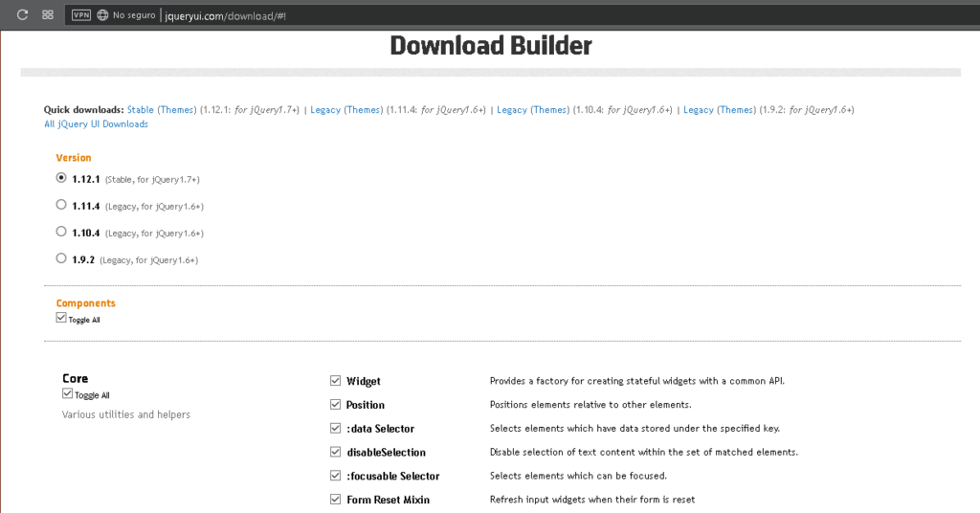
Task: Reload the page with the refresh icon
Action: [23, 15]
